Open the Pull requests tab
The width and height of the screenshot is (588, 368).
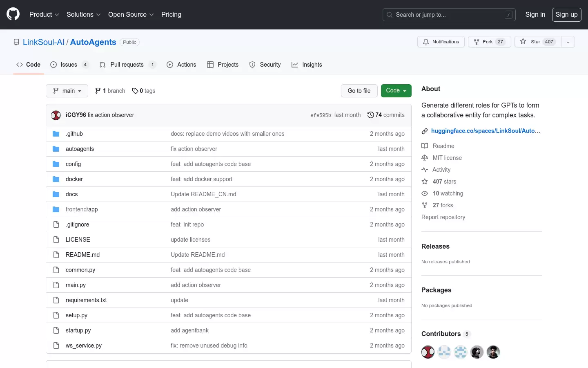pos(127,65)
